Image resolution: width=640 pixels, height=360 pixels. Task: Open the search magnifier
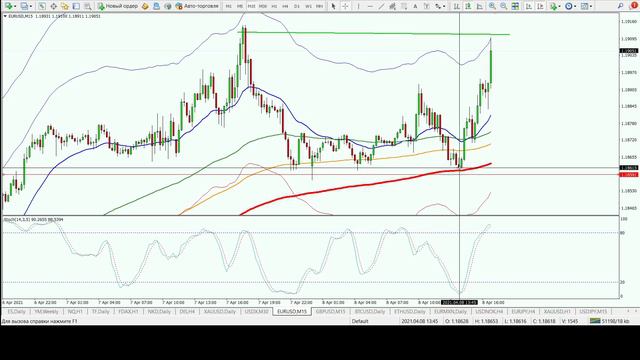click(x=620, y=6)
